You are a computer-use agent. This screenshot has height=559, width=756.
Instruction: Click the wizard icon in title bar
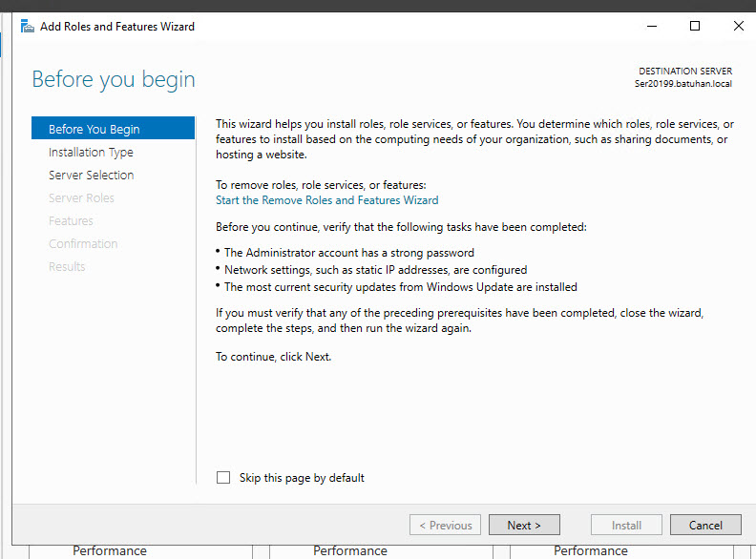[x=27, y=27]
